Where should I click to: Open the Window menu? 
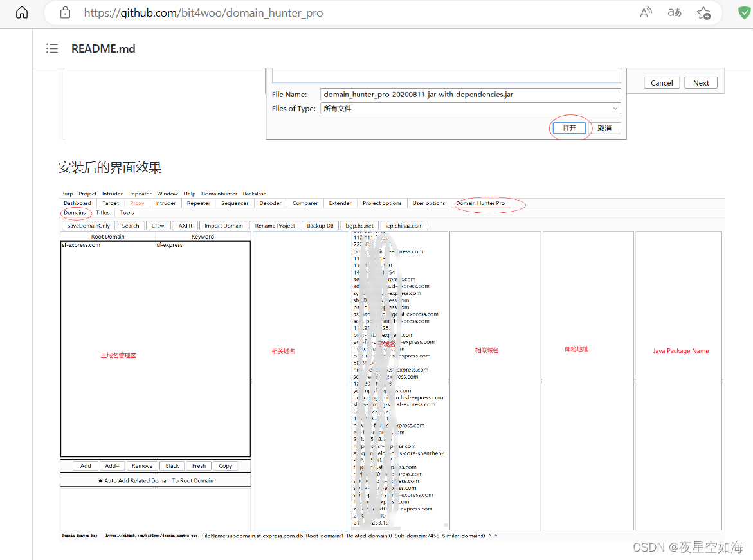pos(168,194)
